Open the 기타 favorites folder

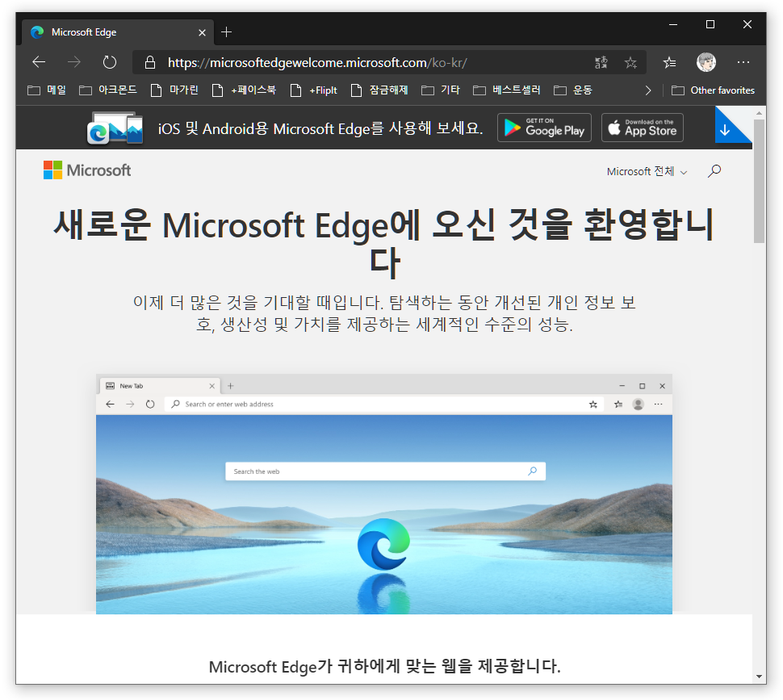pyautogui.click(x=441, y=90)
